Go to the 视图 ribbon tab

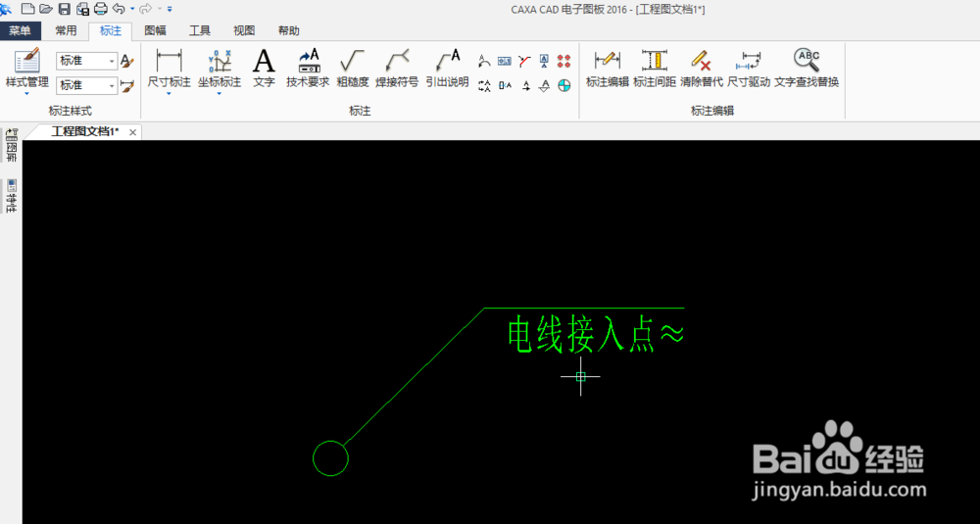244,30
